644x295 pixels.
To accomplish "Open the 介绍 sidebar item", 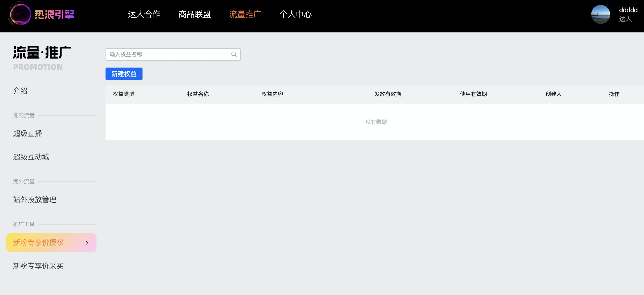I will tap(20, 91).
